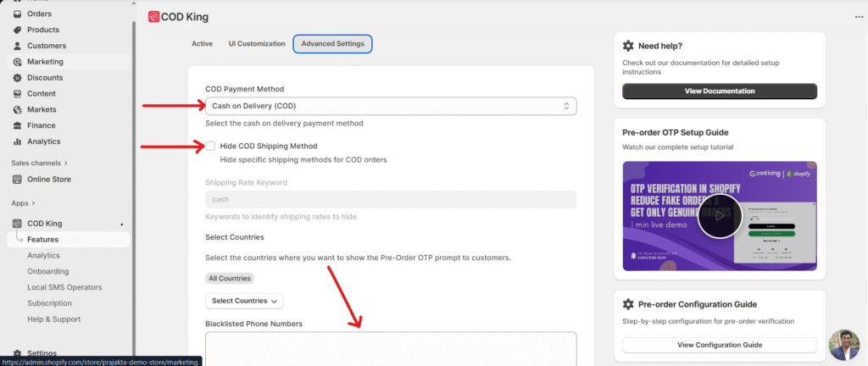Enable the Hide COD Shipping Method checkbox
The height and width of the screenshot is (366, 868).
[210, 147]
